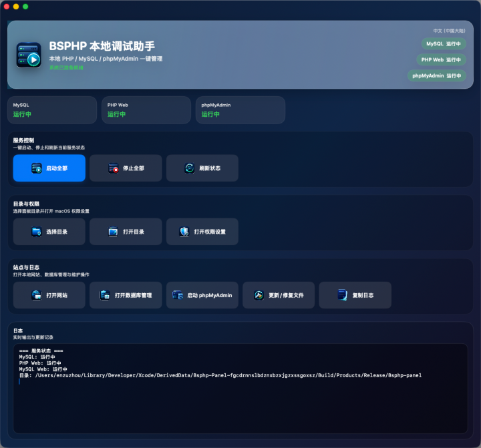Click the 刷新状态 refresh icon

pos(189,168)
